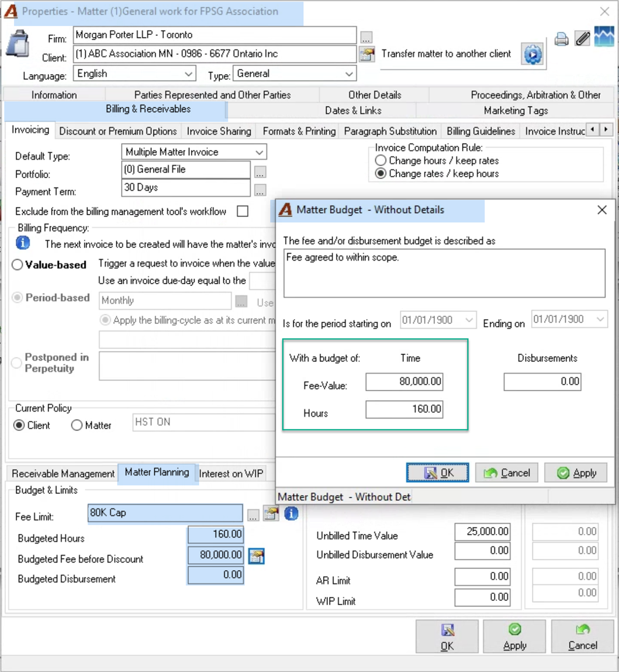619x672 pixels.
Task: Open the Ending on date dropdown
Action: click(x=600, y=320)
